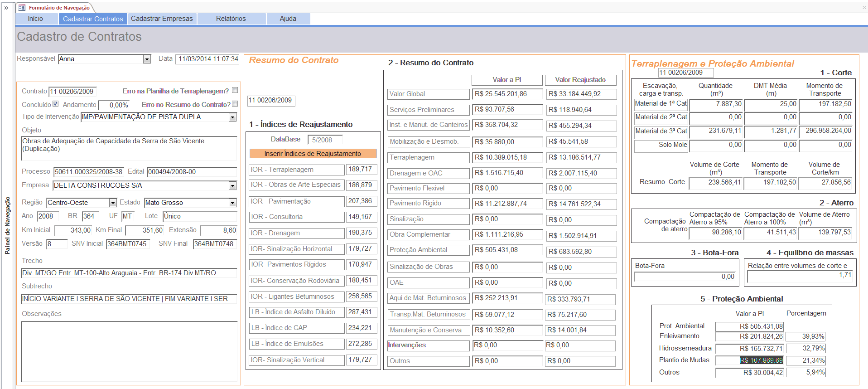Click Valor Global Valor a PI field
The width and height of the screenshot is (868, 389).
coord(507,94)
